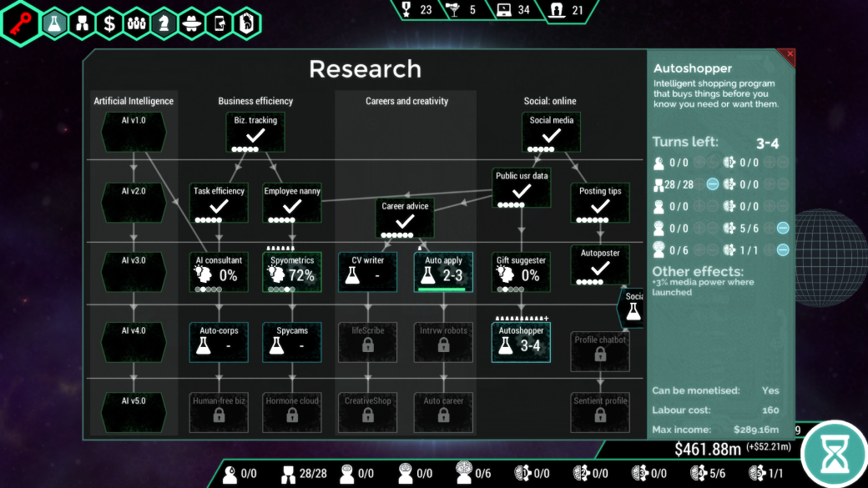Image resolution: width=868 pixels, height=488 pixels.
Task: Select the CV writer research node
Action: pyautogui.click(x=367, y=272)
